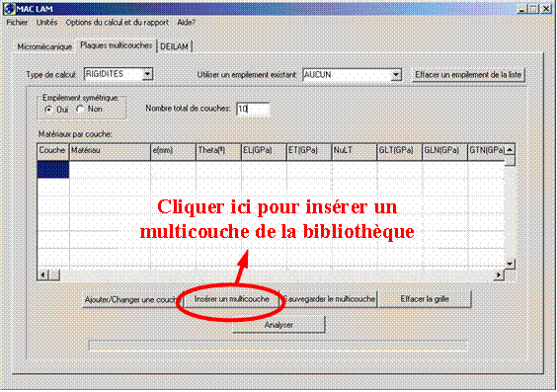Image resolution: width=557 pixels, height=392 pixels.
Task: Click the grid scroll right arrow
Action: 499,274
